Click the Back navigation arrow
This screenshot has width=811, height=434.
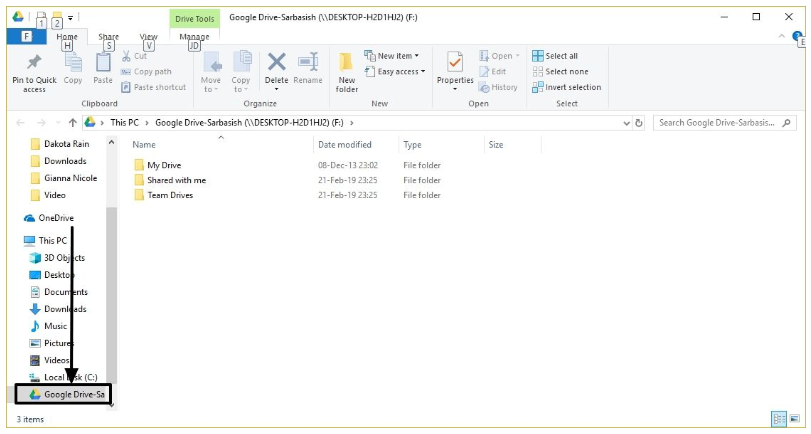tap(20, 123)
